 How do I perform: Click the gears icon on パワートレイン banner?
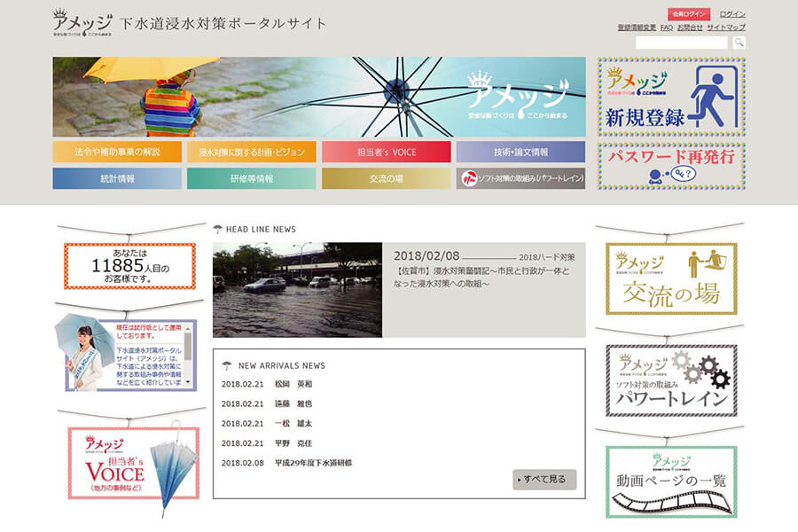click(x=701, y=370)
